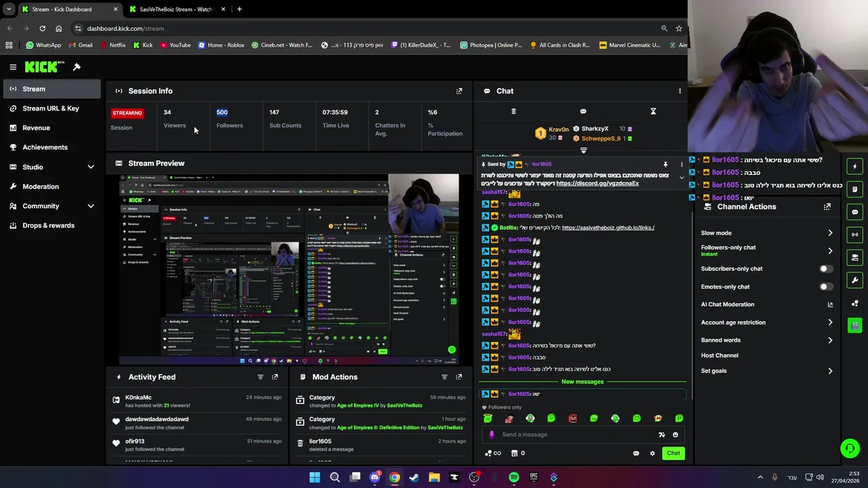The width and height of the screenshot is (868, 488).
Task: Open the sasivetheboiz.github.io links URL
Action: [608, 228]
